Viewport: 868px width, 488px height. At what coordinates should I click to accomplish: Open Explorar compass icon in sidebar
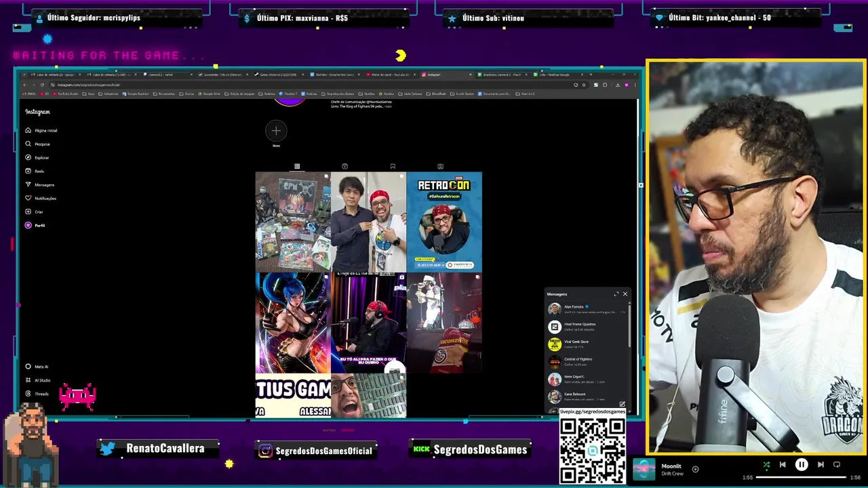click(x=28, y=157)
